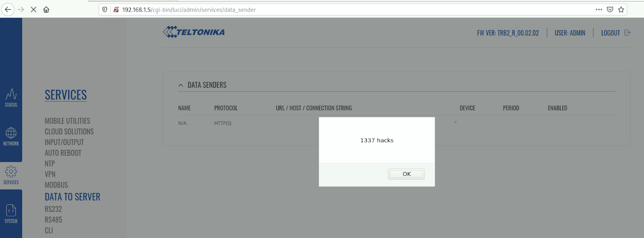Click the browser back arrow

tap(8, 10)
